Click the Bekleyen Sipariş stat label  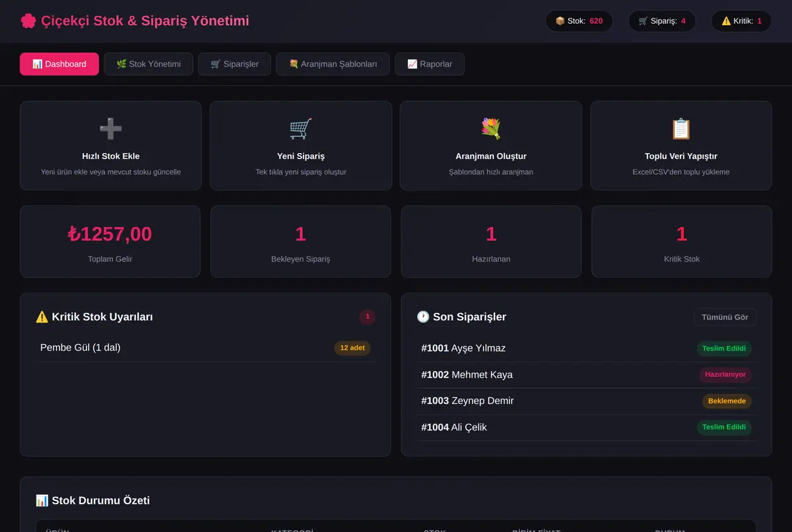coord(301,259)
